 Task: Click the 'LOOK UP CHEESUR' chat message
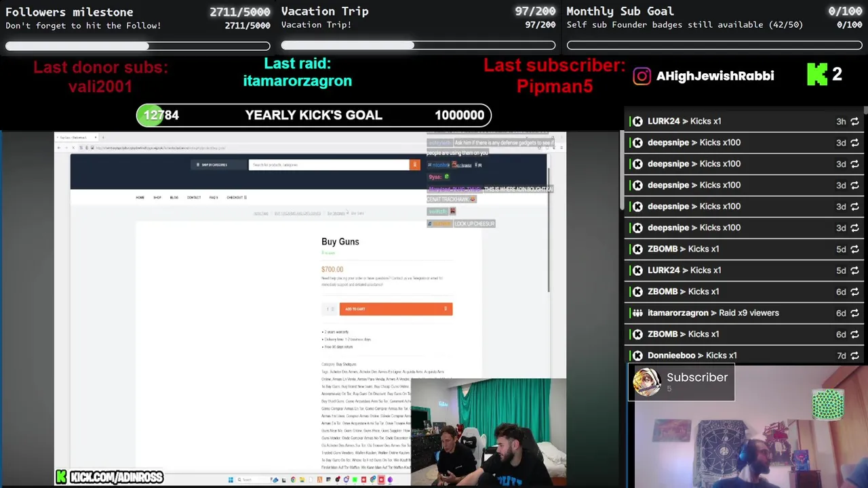pos(474,224)
